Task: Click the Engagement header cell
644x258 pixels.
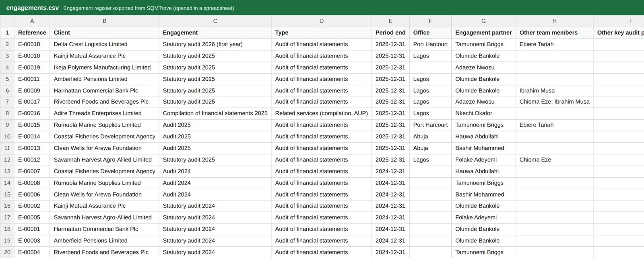Action: 215,33
